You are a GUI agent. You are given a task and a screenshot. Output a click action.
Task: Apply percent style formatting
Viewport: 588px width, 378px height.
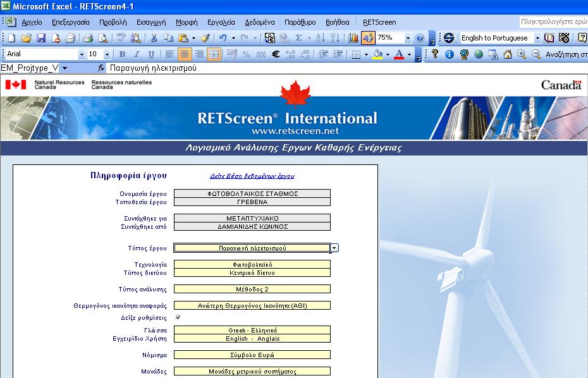click(x=246, y=54)
